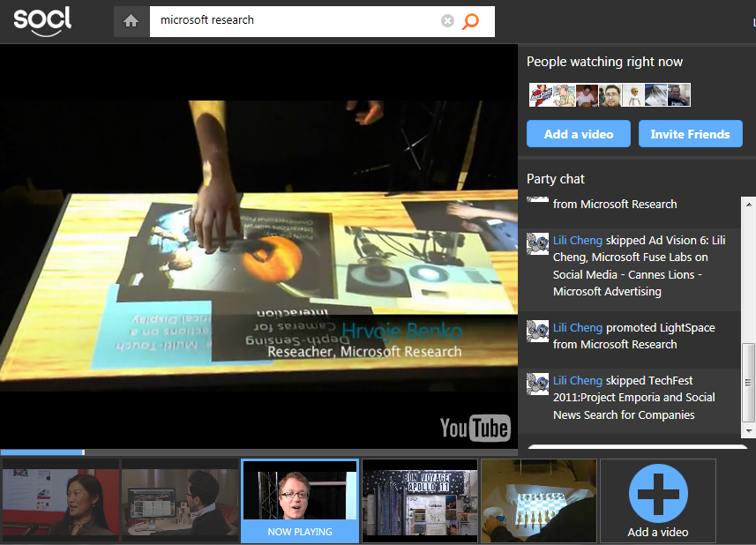
Task: Select the first thumbnail with woman in red
Action: point(60,500)
